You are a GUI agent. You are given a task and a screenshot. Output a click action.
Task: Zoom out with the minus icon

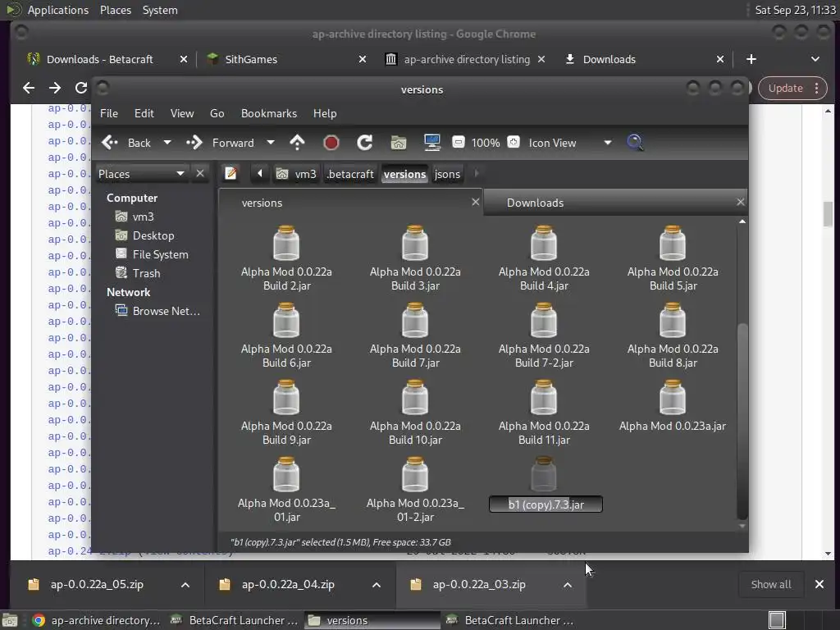click(x=459, y=143)
